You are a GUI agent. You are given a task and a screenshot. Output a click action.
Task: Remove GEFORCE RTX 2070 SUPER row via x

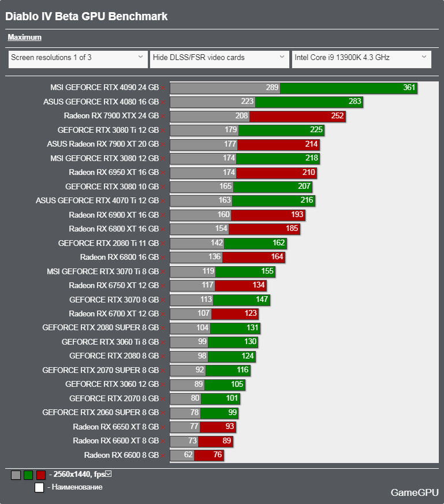163,371
